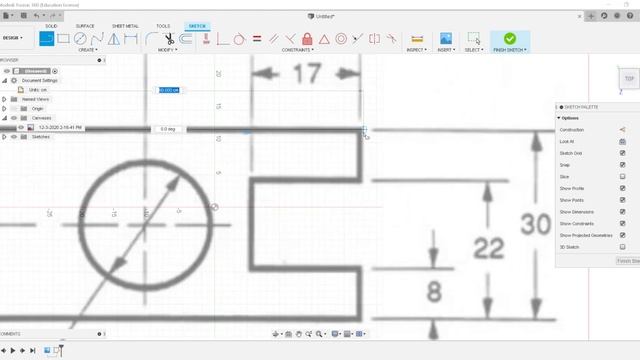The width and height of the screenshot is (640, 360).
Task: Enable the Slice checkbox
Action: tap(622, 176)
